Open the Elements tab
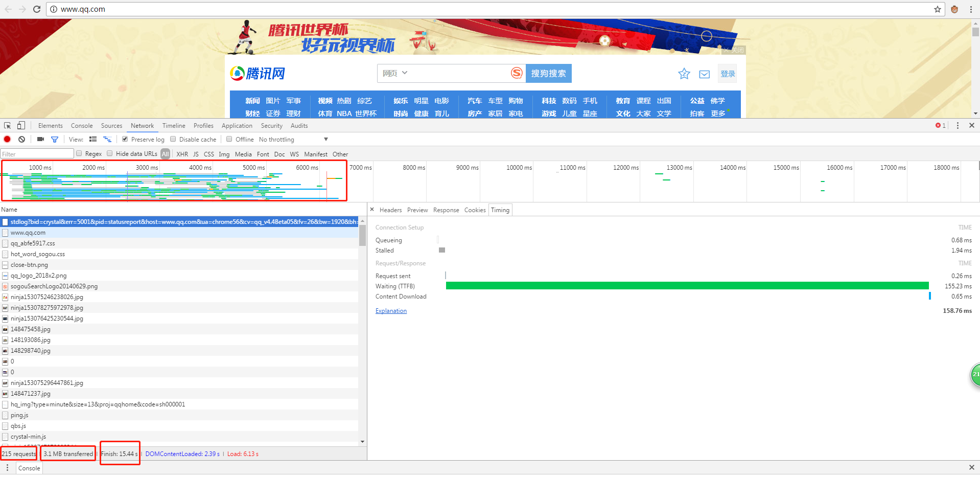The width and height of the screenshot is (980, 477). pyautogui.click(x=51, y=125)
